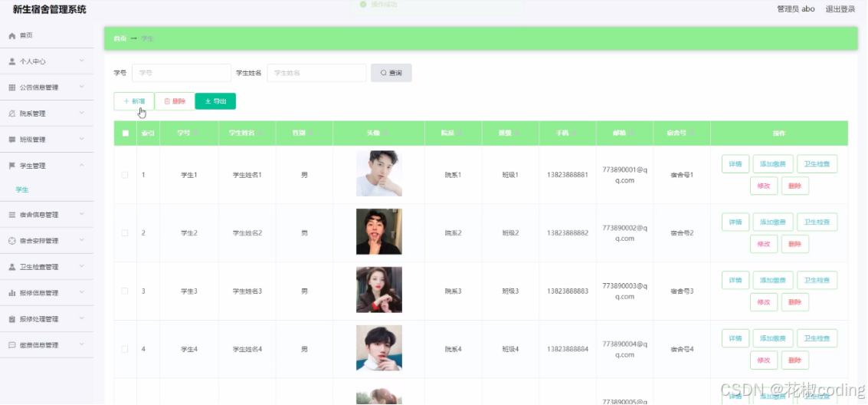Open the 学生 submenu item
Screen dimensions: 868x405
(22, 189)
